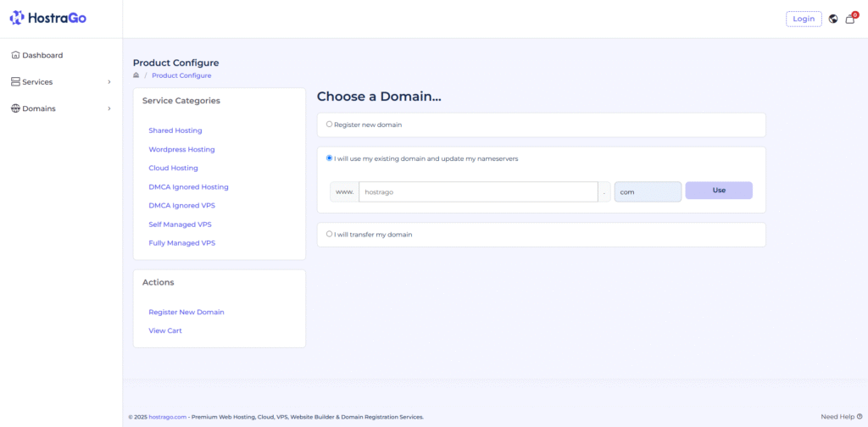Select the Register new domain radio button

click(330, 125)
